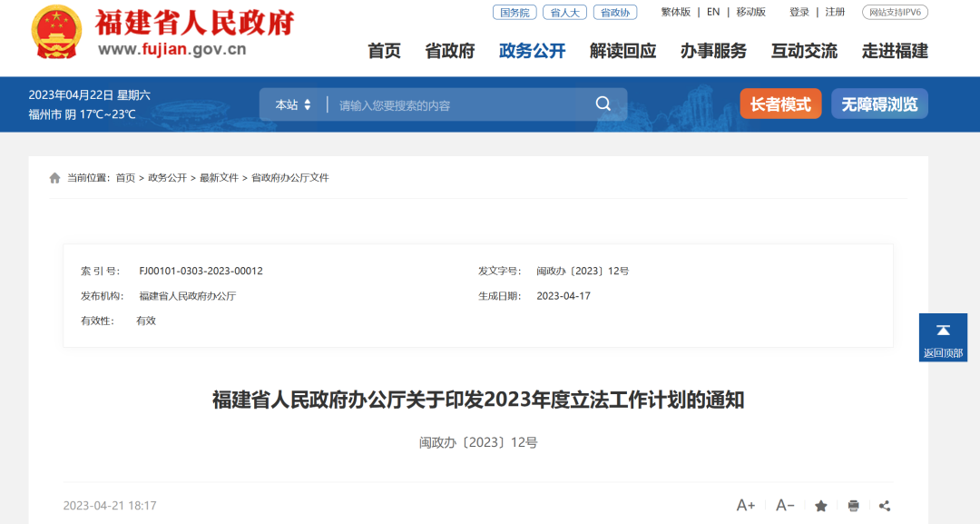Visit the 国务院 link in the header

click(514, 12)
